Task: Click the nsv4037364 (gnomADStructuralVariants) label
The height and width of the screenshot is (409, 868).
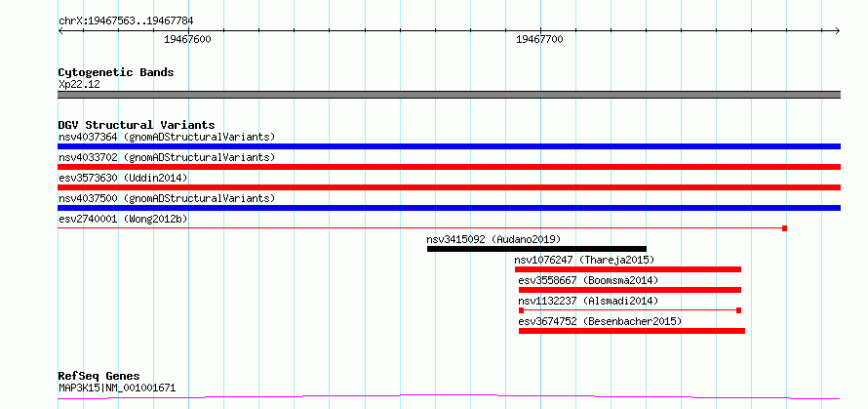Action: click(167, 137)
